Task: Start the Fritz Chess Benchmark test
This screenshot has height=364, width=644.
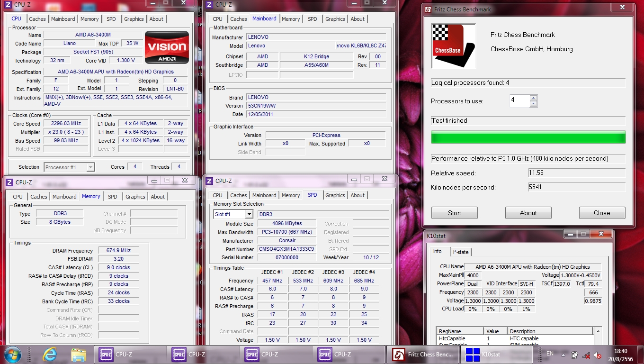Action: pyautogui.click(x=455, y=213)
